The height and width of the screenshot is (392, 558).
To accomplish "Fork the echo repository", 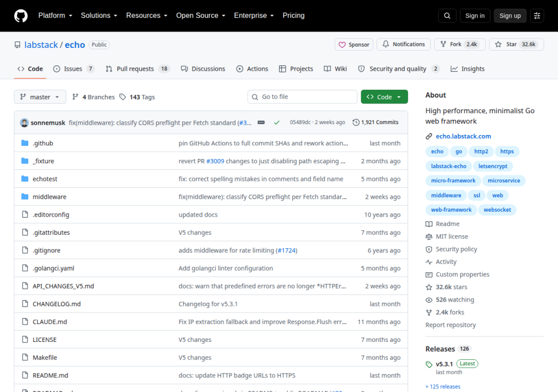I will pyautogui.click(x=460, y=44).
